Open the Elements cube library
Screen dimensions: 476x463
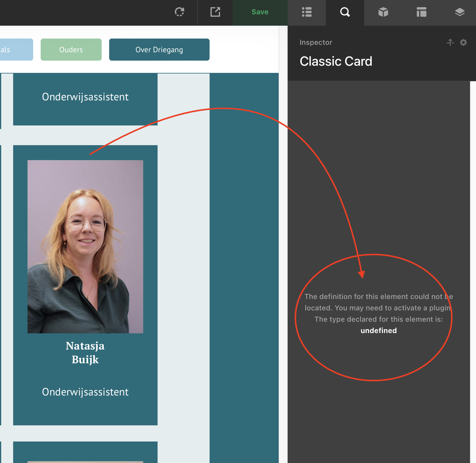[x=383, y=12]
